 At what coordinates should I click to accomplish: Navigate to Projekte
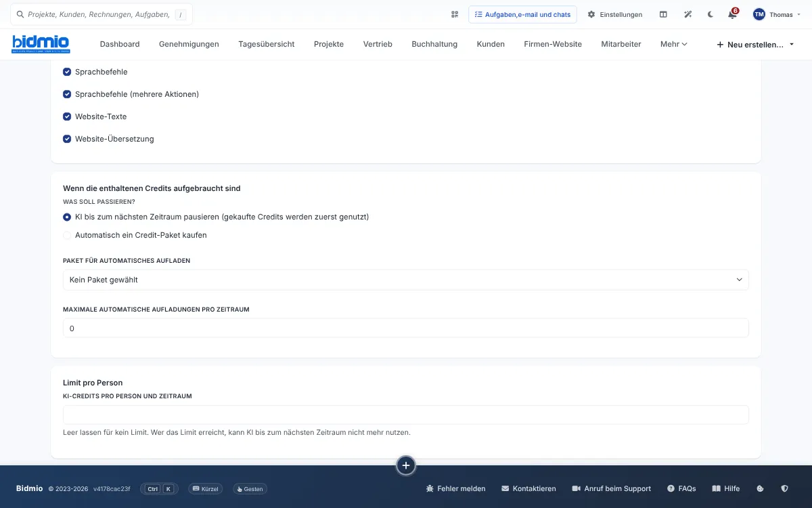tap(329, 44)
